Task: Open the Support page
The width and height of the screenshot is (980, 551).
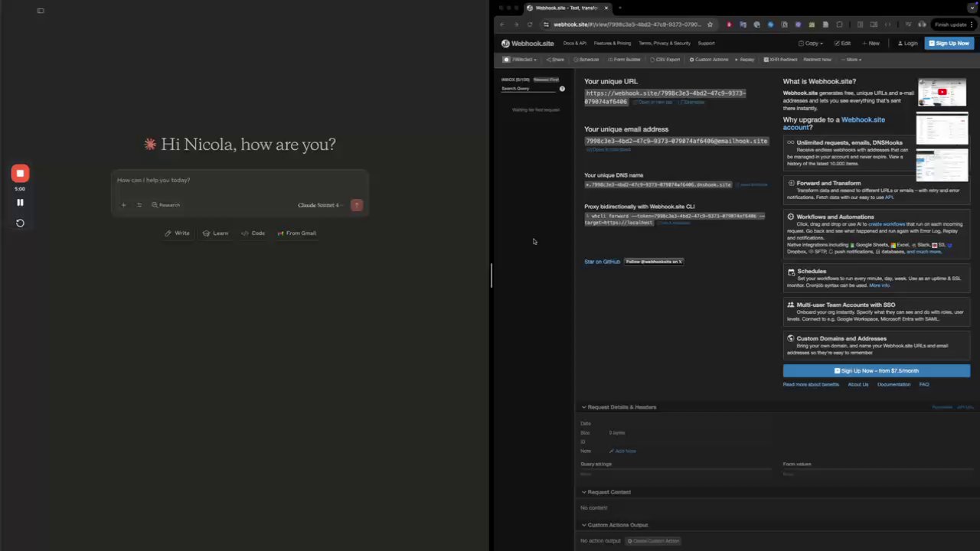Action: [x=707, y=44]
